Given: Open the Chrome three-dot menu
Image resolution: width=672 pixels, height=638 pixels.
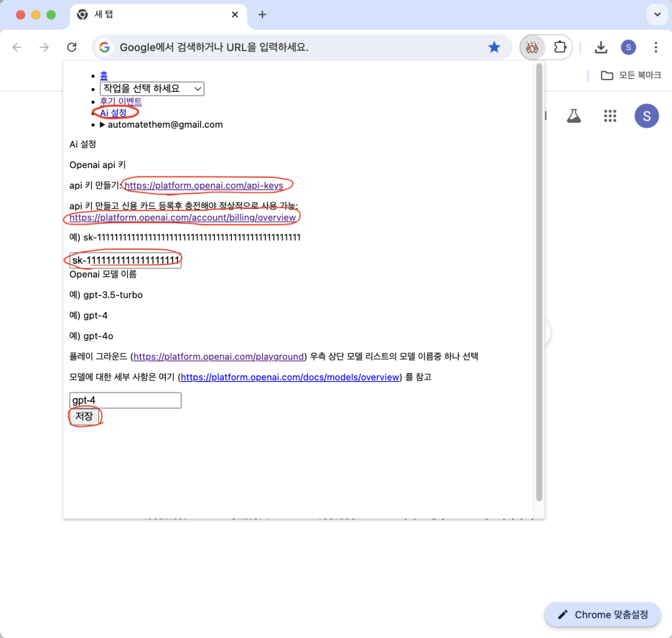Looking at the screenshot, I should 655,47.
